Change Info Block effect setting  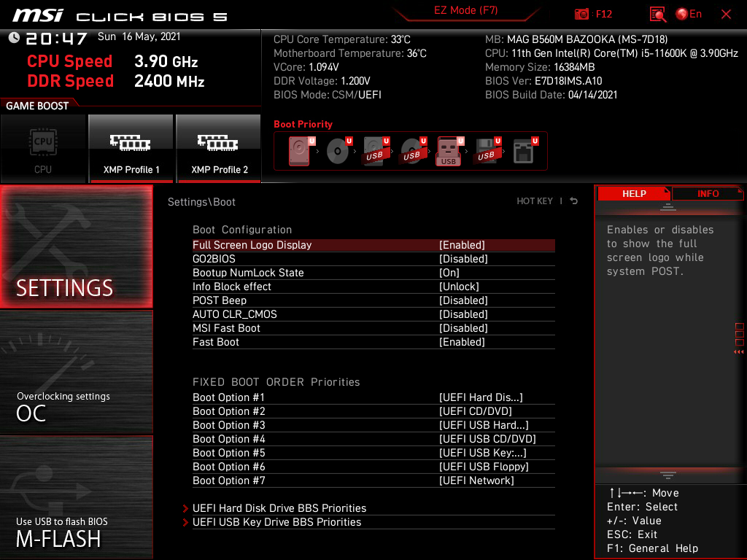(373, 286)
